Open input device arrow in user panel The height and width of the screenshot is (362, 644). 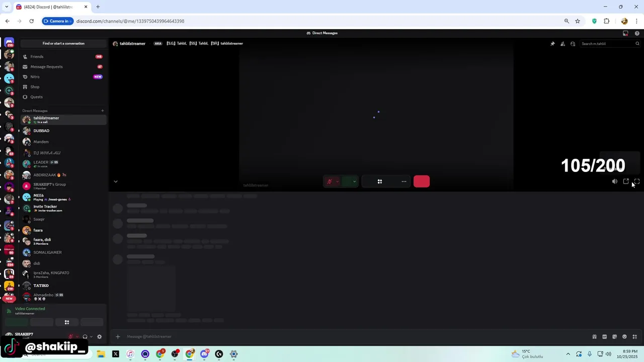(x=76, y=337)
